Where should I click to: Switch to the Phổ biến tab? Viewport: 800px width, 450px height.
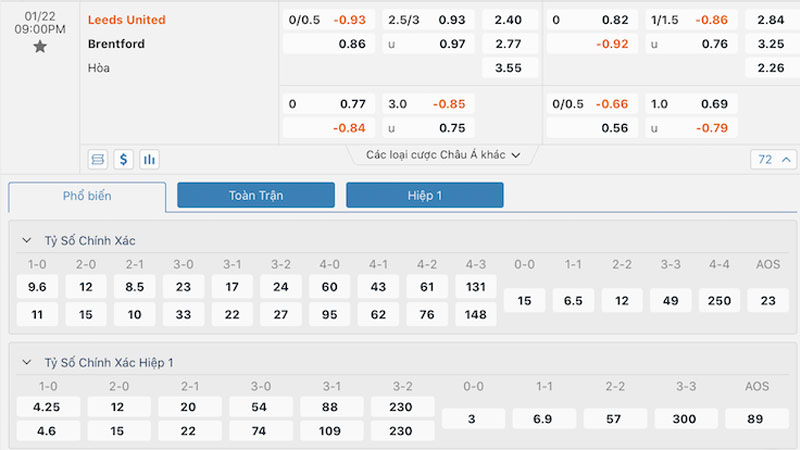tap(87, 196)
